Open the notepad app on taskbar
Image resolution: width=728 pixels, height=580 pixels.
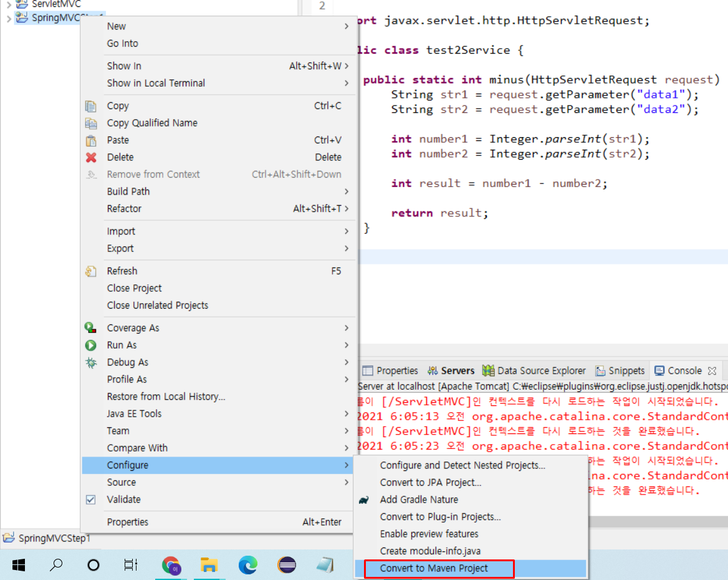pos(325,565)
